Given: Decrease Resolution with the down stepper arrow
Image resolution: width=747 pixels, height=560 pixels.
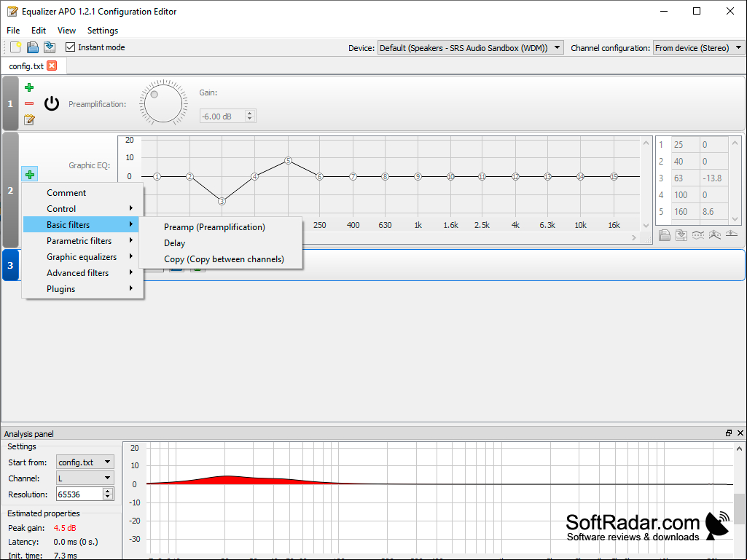Looking at the screenshot, I should 108,497.
